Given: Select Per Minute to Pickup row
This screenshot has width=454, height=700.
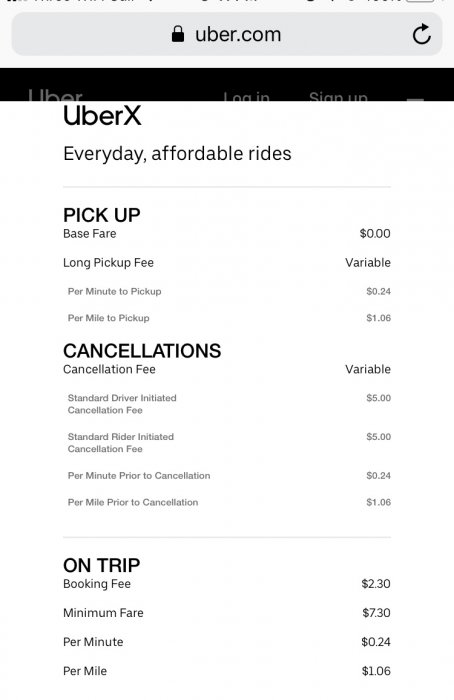Looking at the screenshot, I should point(227,292).
